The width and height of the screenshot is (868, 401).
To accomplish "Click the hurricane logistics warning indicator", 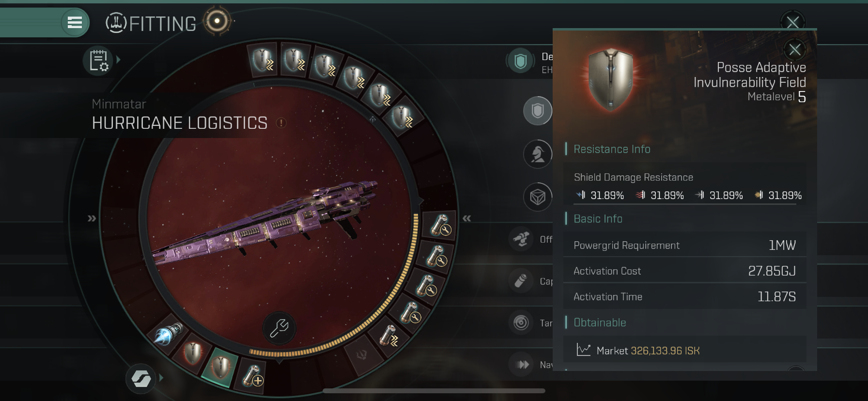I will click(281, 123).
